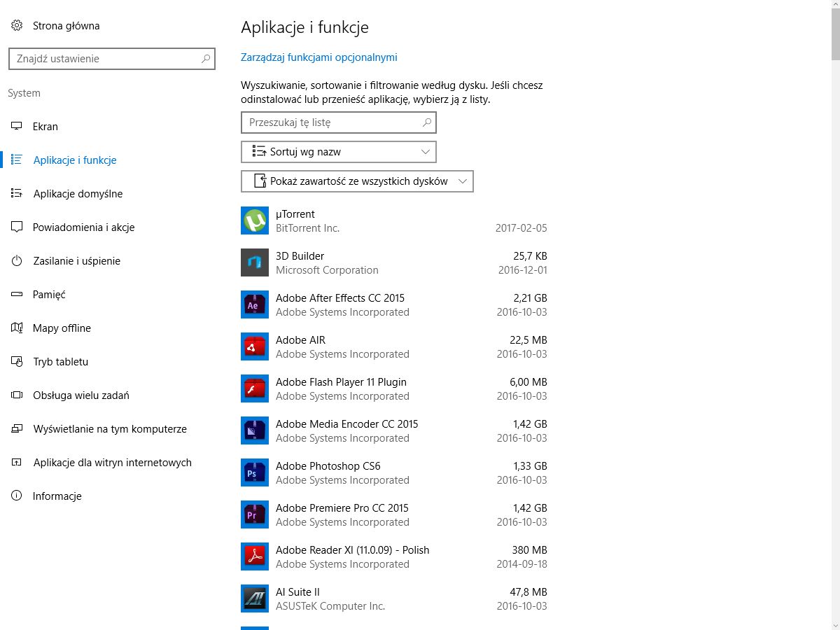Screen dimensions: 840x630
Task: Select the µTorrent app name
Action: (295, 214)
